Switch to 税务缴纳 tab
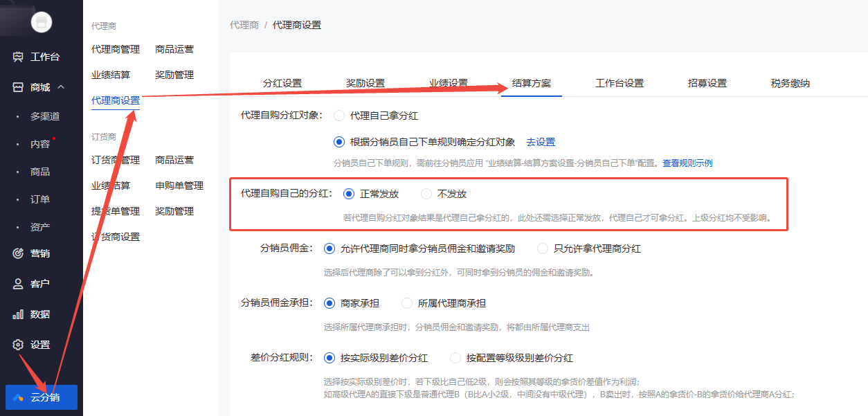 coord(790,83)
